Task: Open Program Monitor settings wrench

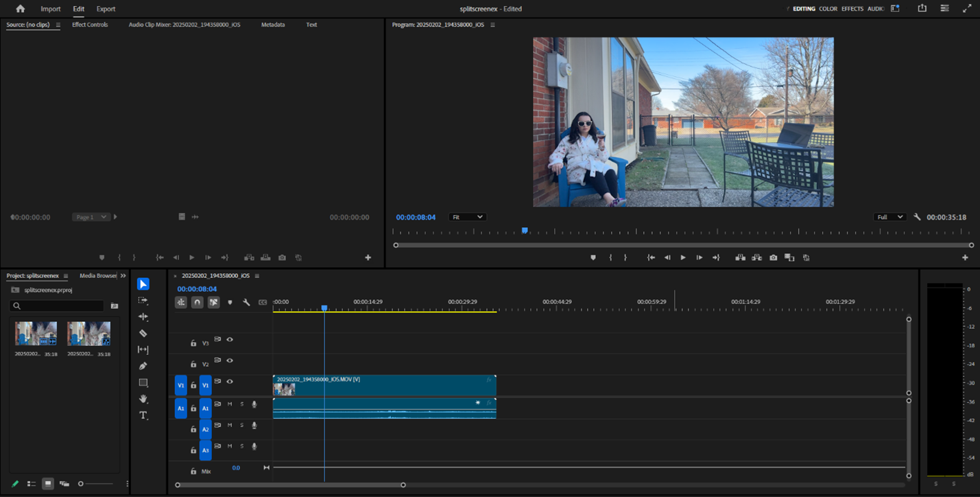Action: point(917,217)
